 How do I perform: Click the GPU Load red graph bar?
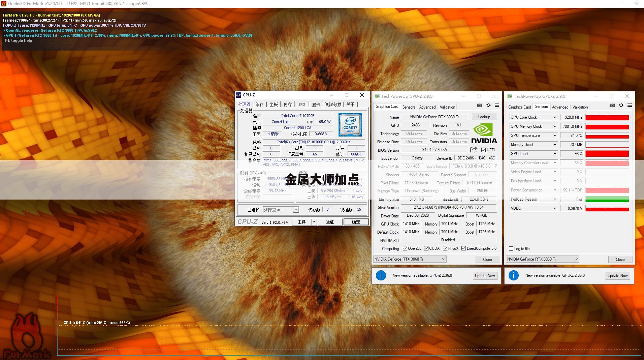(607, 154)
